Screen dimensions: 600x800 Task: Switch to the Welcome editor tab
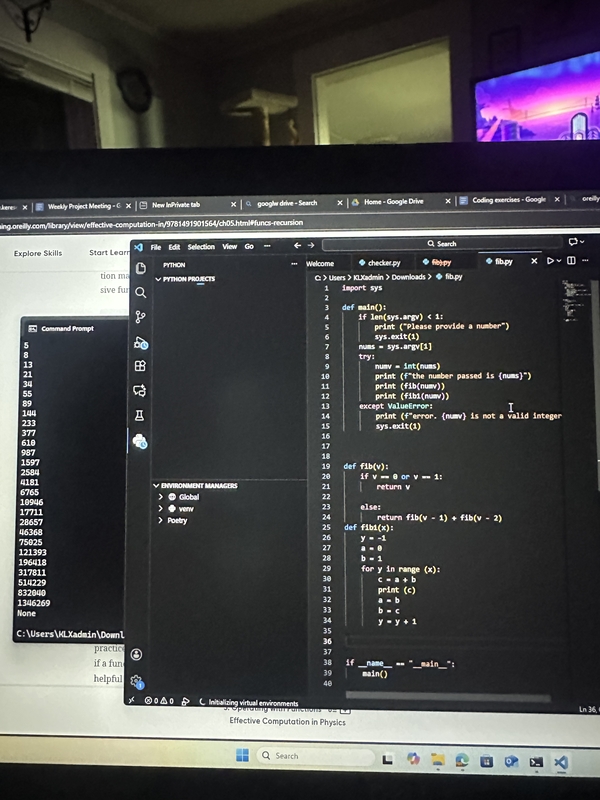[x=320, y=262]
